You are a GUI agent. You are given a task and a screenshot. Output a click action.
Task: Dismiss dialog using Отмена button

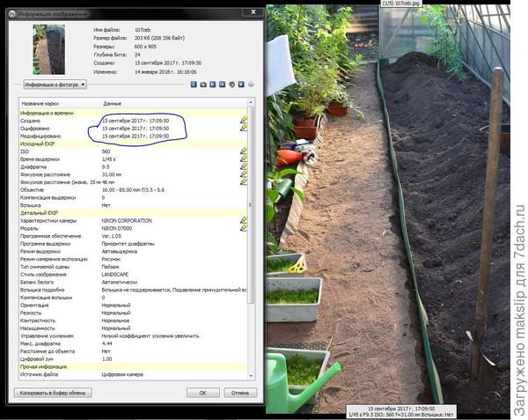[x=235, y=393]
